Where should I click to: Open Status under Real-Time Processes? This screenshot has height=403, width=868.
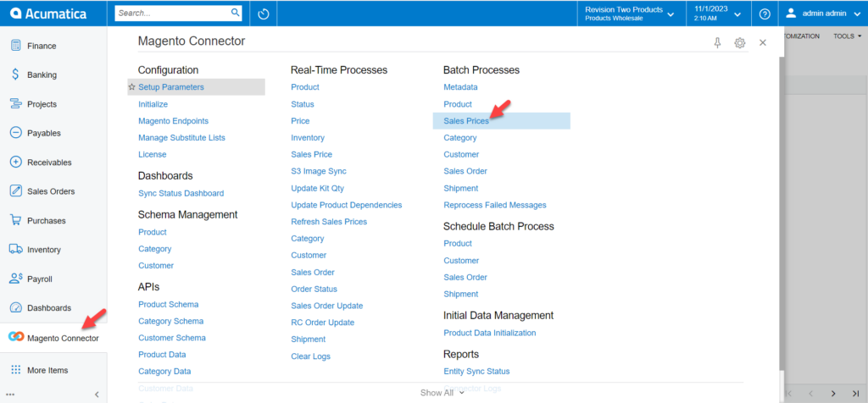click(303, 104)
